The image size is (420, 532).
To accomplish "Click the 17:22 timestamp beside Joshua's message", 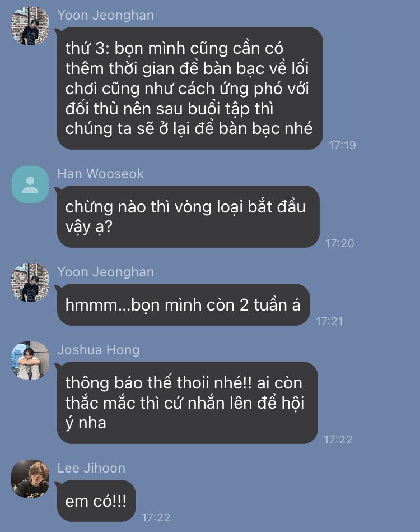I will point(338,440).
